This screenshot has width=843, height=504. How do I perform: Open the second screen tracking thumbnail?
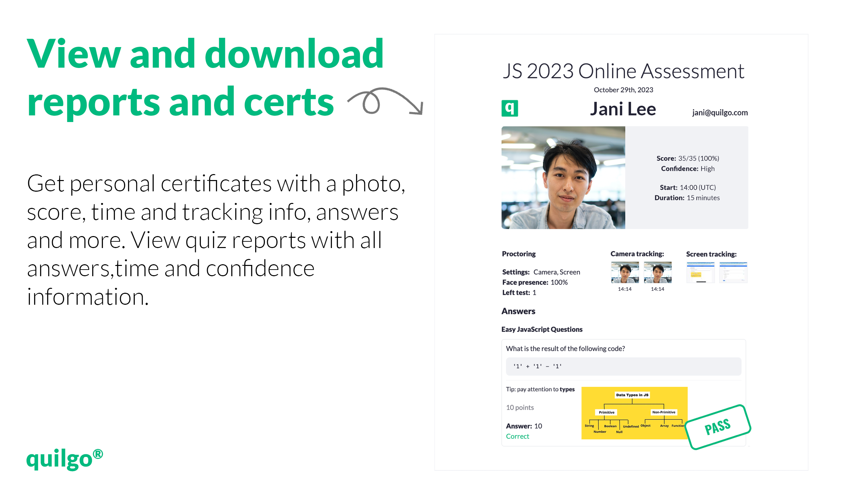pos(733,272)
